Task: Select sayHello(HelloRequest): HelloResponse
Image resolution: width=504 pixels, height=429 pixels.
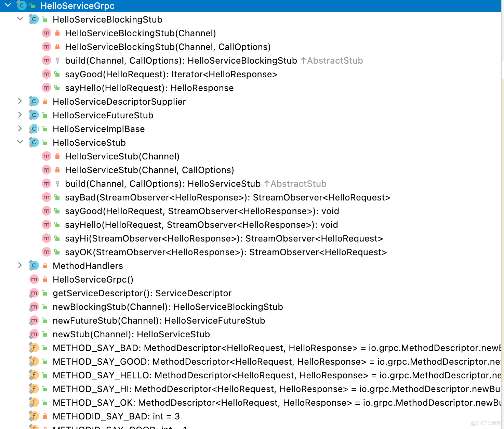Action: [251, 88]
